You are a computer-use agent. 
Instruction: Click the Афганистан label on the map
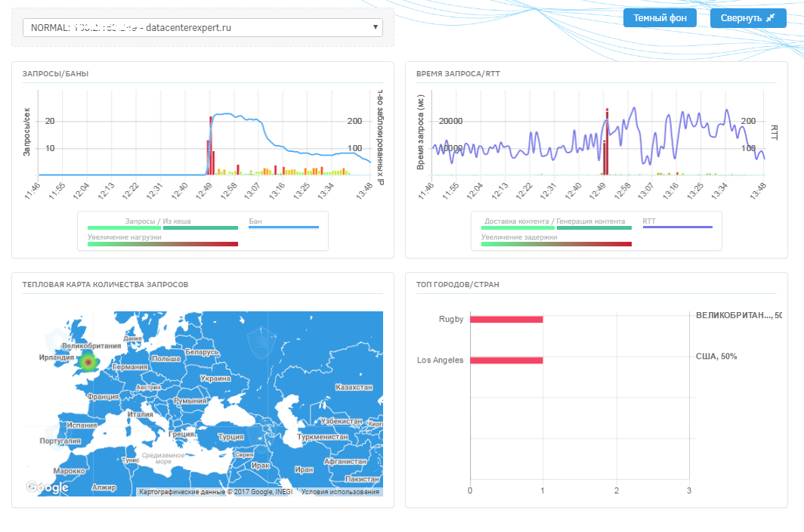click(345, 462)
